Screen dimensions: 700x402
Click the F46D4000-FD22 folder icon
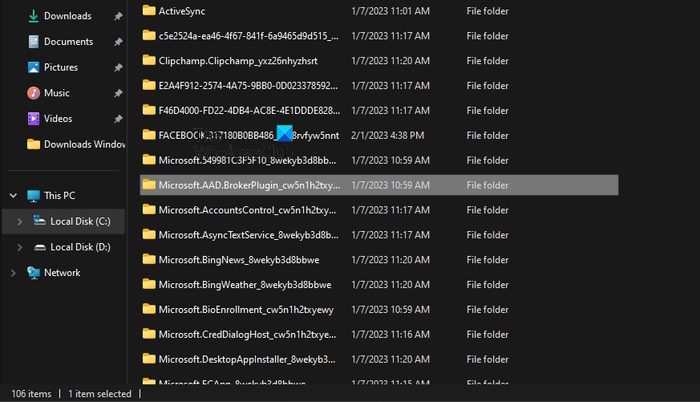pyautogui.click(x=149, y=110)
